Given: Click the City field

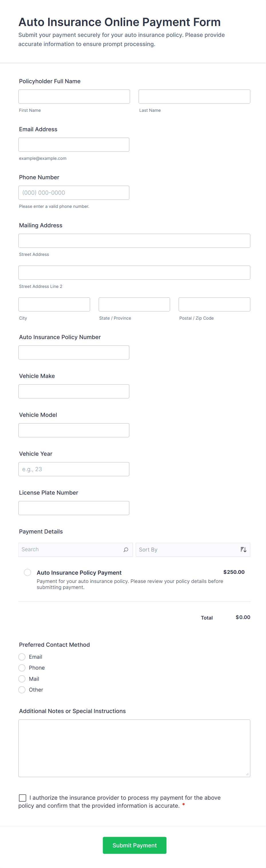Looking at the screenshot, I should [54, 304].
